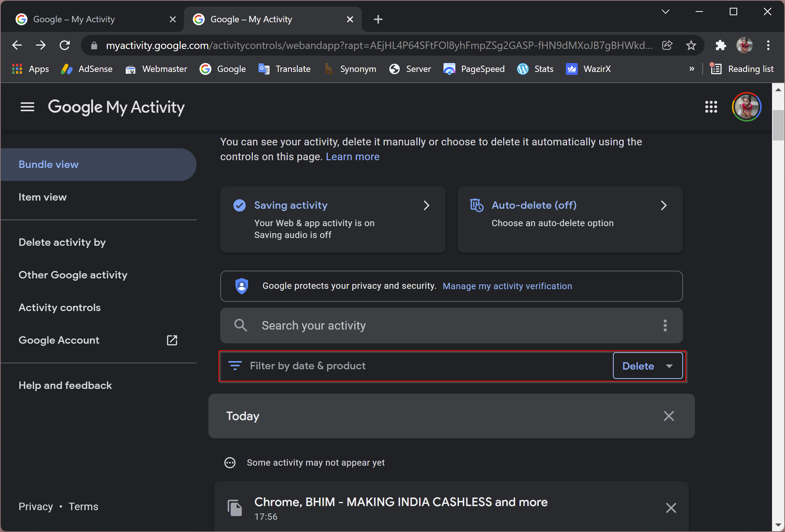Open the Google account avatar in page header
Screen dimensions: 785x532
pos(746,107)
